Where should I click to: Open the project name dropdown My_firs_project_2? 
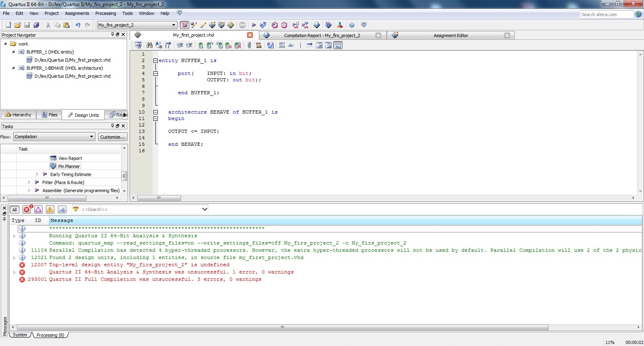(x=137, y=25)
